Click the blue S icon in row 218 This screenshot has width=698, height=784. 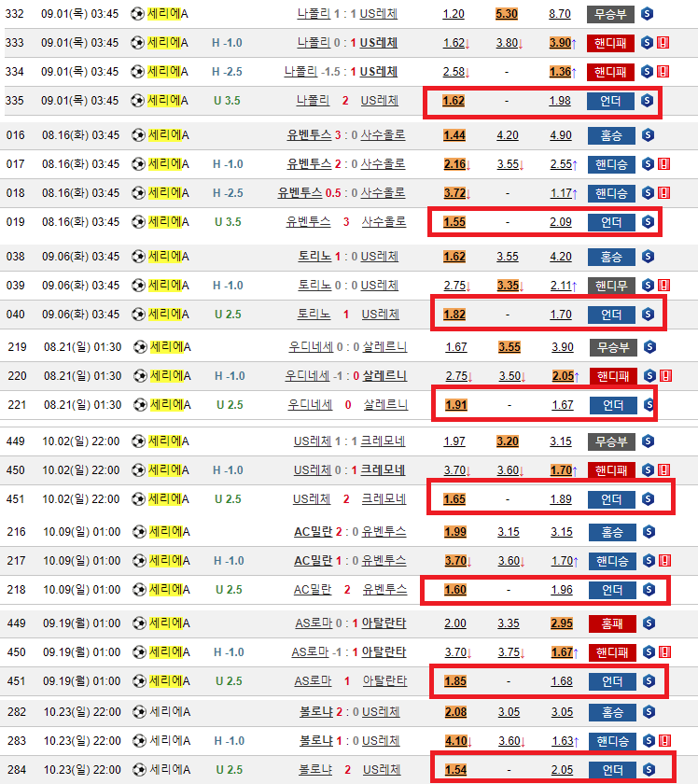pos(649,590)
